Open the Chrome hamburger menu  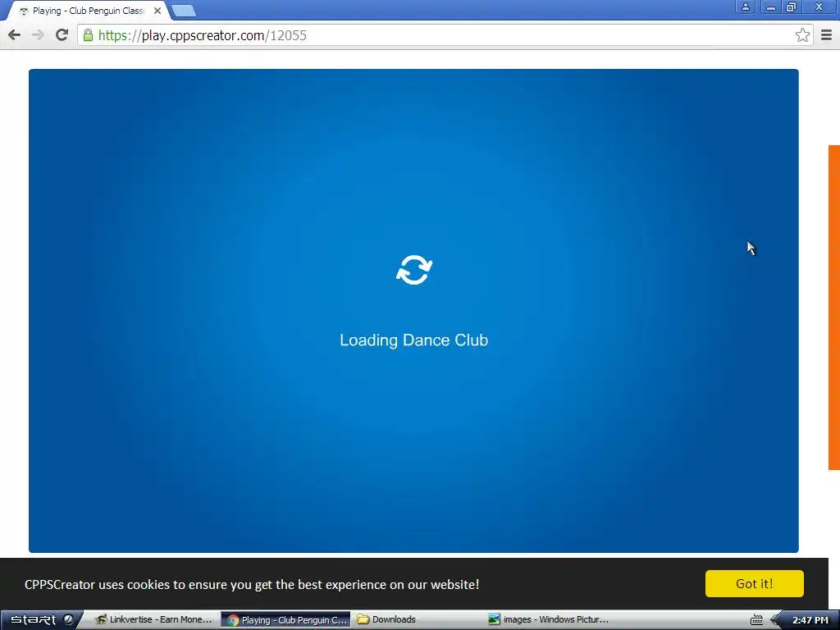tap(827, 35)
